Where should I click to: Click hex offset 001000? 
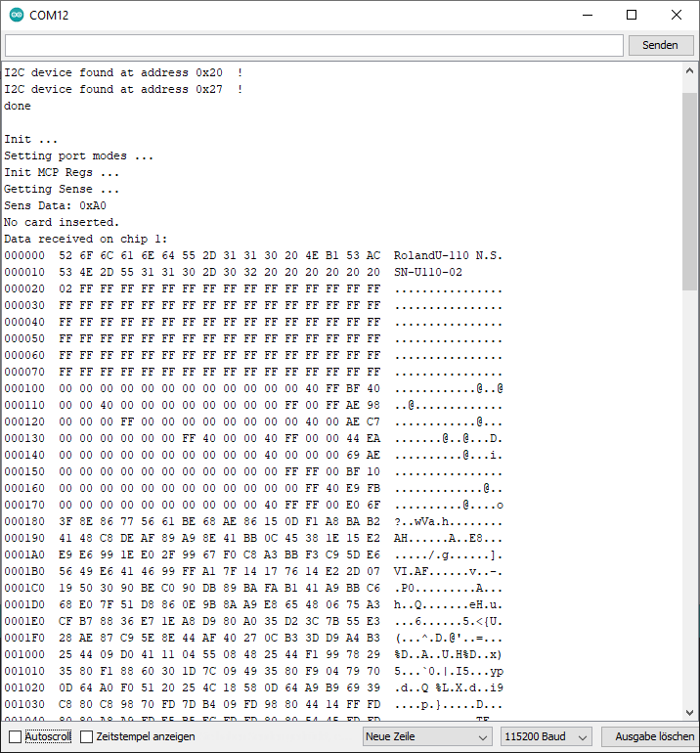pos(24,654)
